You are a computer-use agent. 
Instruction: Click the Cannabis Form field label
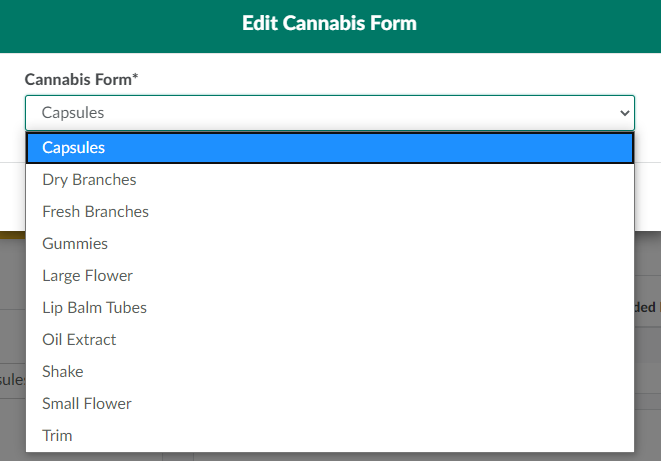click(81, 78)
